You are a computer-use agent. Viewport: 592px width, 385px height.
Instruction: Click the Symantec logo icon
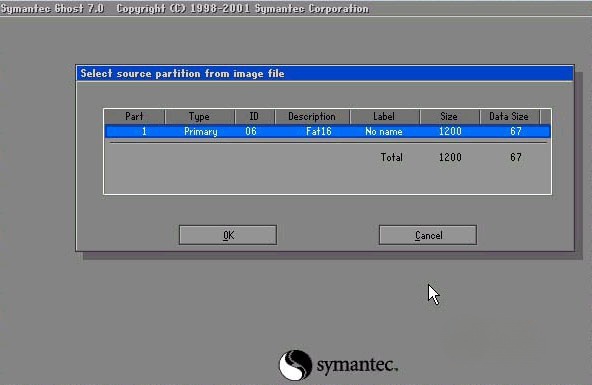pos(295,365)
